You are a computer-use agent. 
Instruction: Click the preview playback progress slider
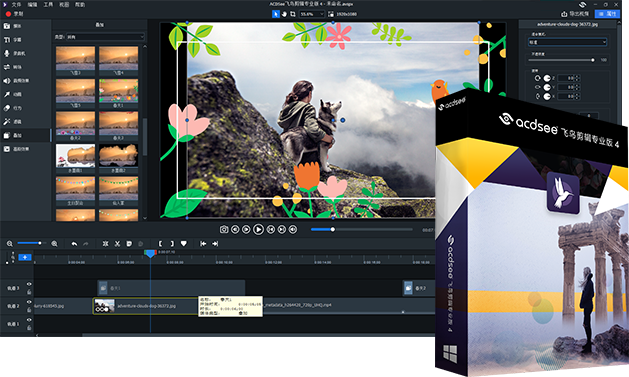point(361,229)
